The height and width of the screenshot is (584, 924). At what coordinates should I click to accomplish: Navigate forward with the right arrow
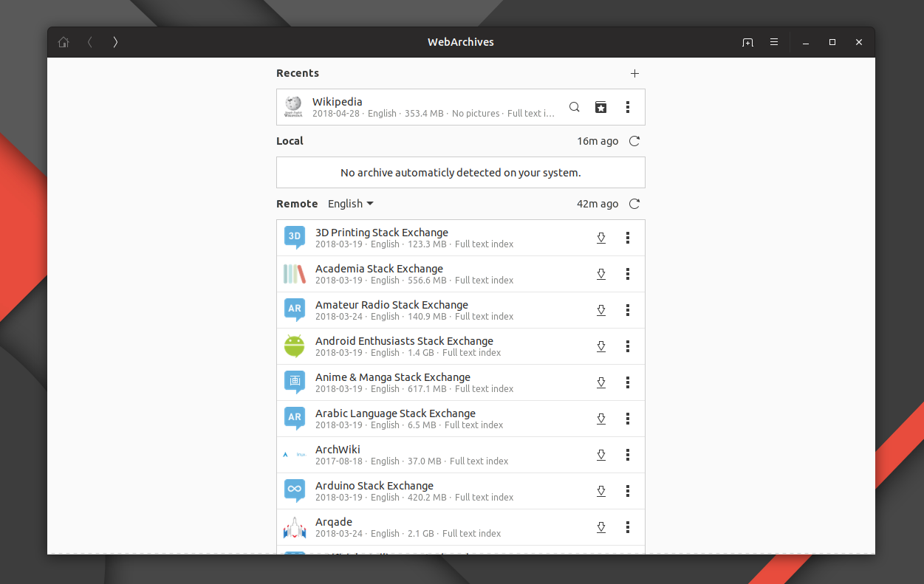(x=115, y=42)
